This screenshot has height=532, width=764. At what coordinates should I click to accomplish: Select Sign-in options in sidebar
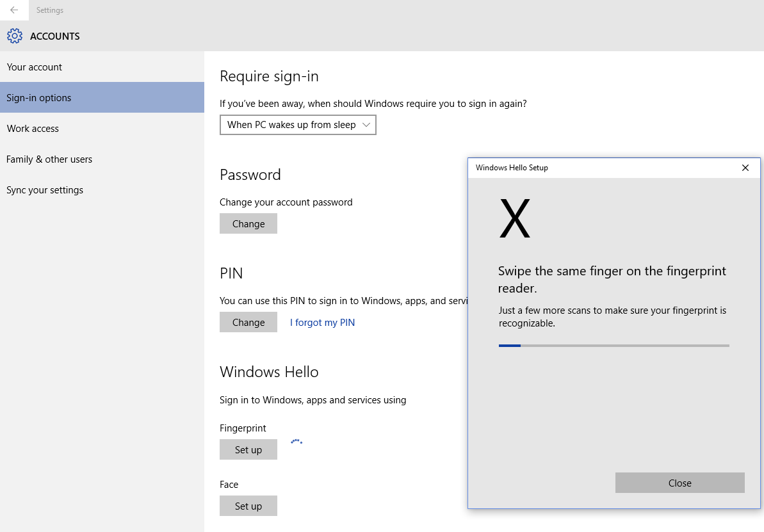102,97
